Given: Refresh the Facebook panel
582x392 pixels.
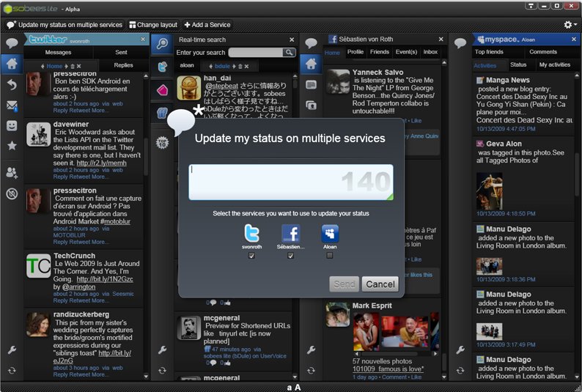Looking at the screenshot, I should 311,371.
